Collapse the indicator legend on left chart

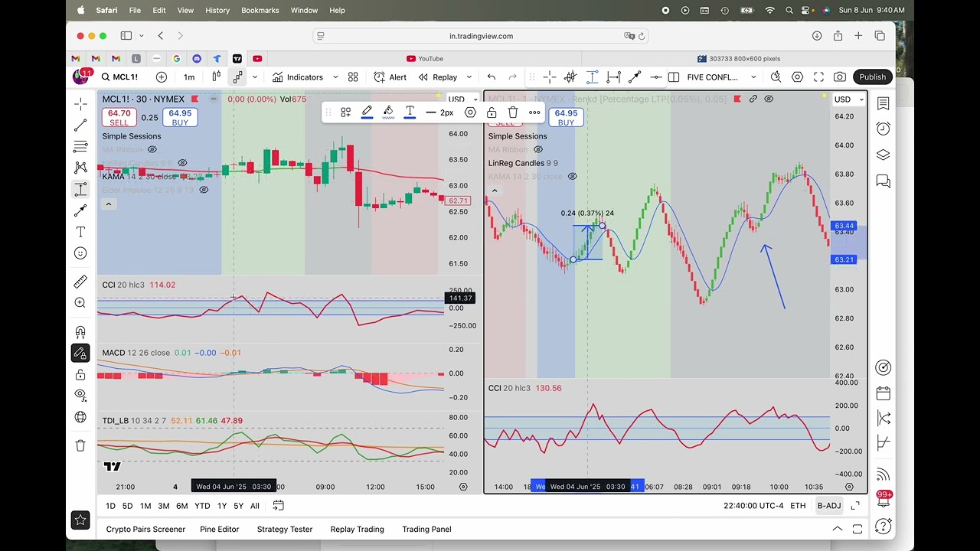(109, 204)
